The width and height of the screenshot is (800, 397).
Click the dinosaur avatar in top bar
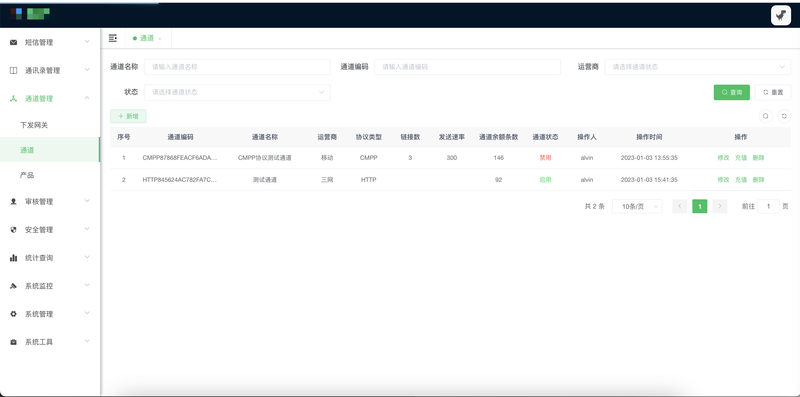(x=781, y=15)
